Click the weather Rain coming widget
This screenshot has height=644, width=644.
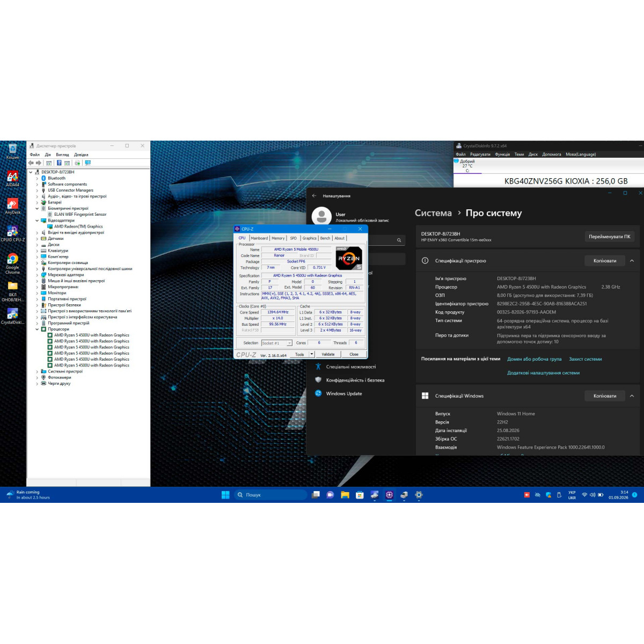(x=28, y=495)
